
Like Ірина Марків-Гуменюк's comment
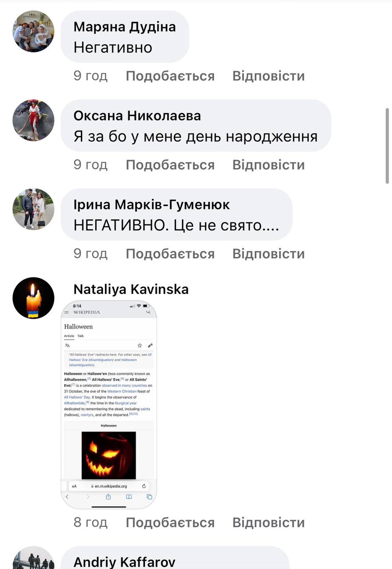tap(170, 254)
